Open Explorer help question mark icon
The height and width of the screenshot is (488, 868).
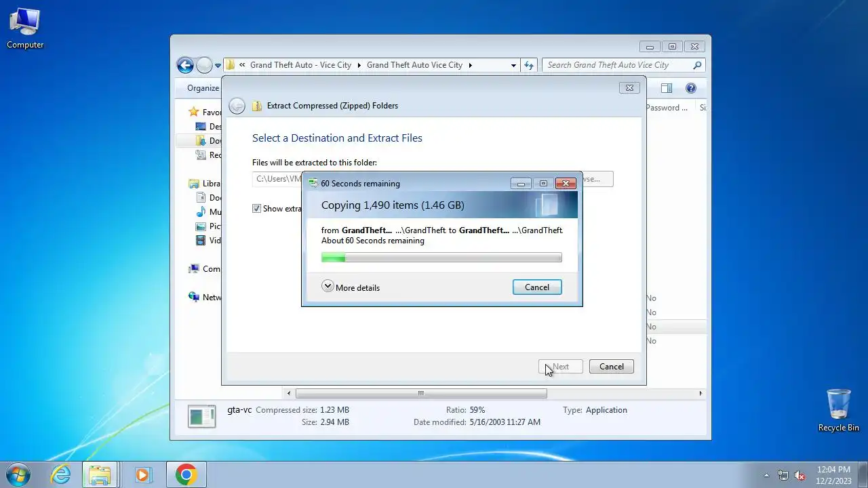[691, 88]
